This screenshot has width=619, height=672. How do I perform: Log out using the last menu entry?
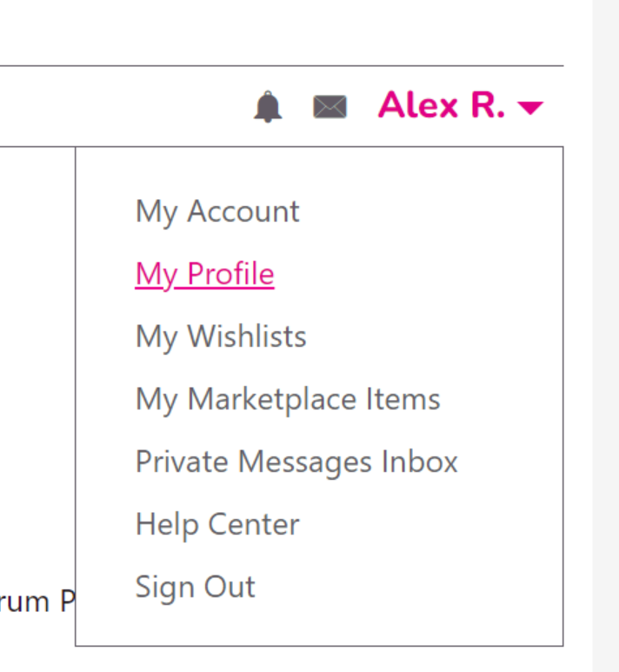pyautogui.click(x=196, y=587)
